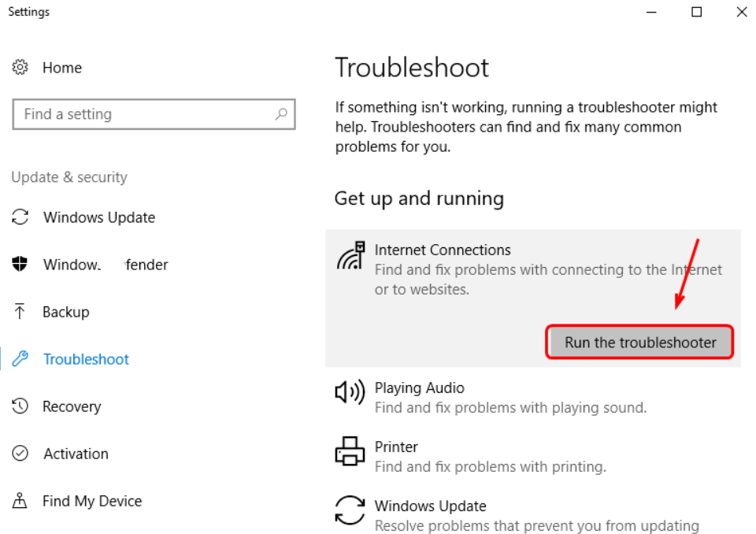Click the Home gear icon
Viewport: 756px width, 534px height.
(20, 68)
